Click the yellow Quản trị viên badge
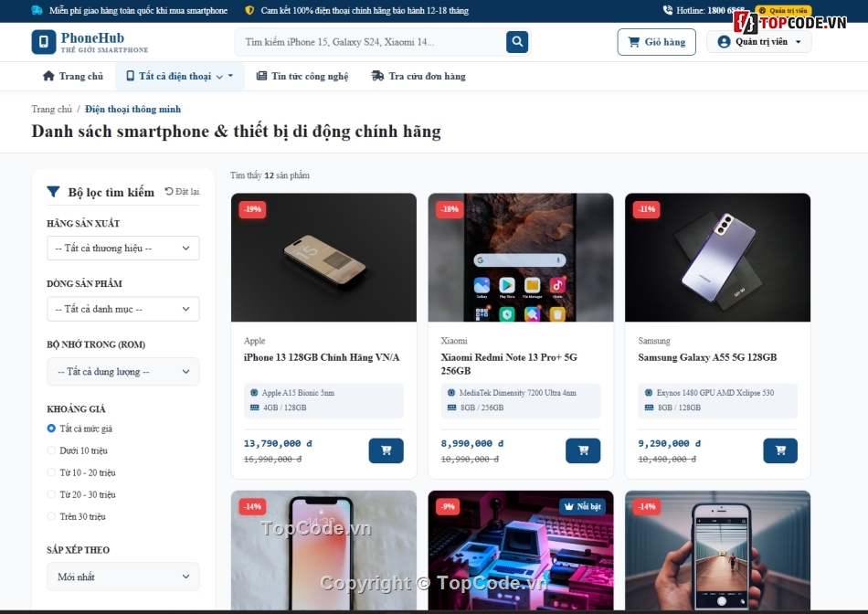This screenshot has width=868, height=614. pos(783,11)
